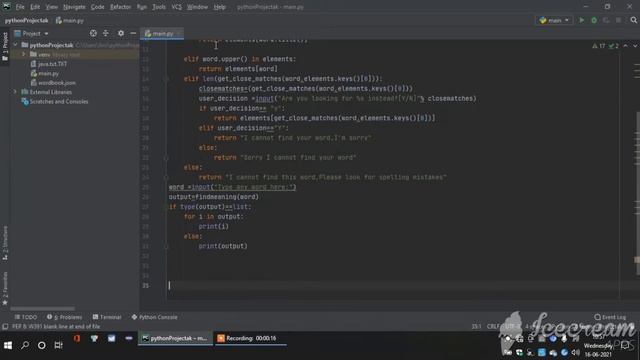
Task: Toggle the Structure side tool window button
Action: 5,243
